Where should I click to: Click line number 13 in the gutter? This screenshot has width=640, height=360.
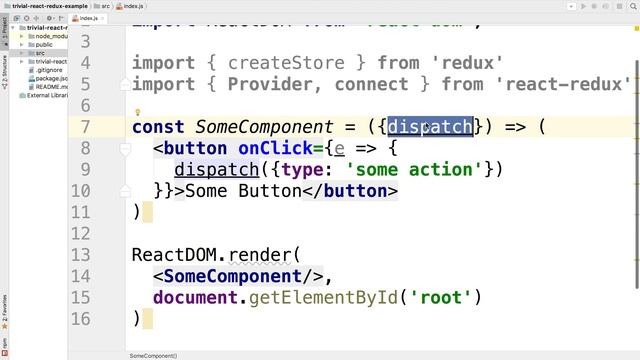(80, 255)
